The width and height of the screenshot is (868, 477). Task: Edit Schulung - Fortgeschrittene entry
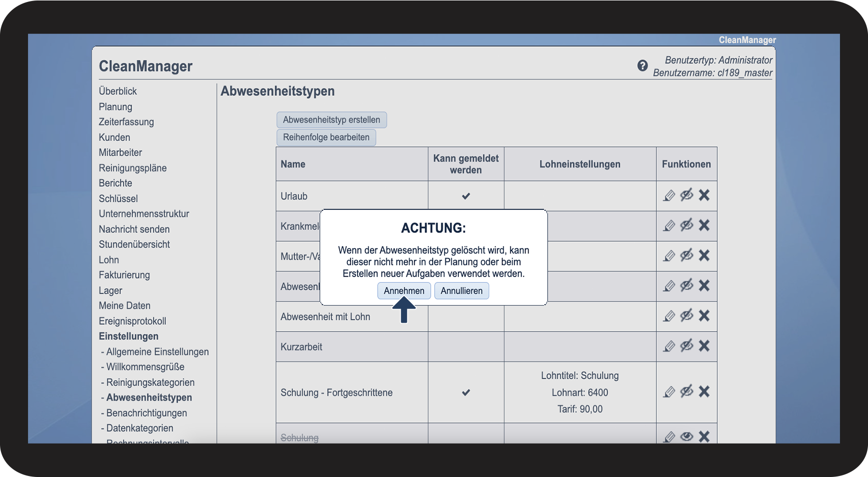tap(669, 392)
